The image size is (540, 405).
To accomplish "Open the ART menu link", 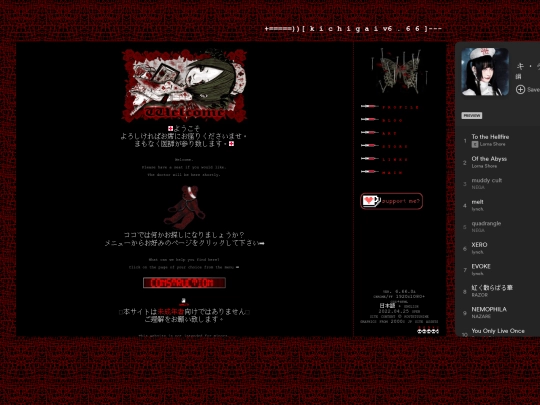I will [x=390, y=134].
